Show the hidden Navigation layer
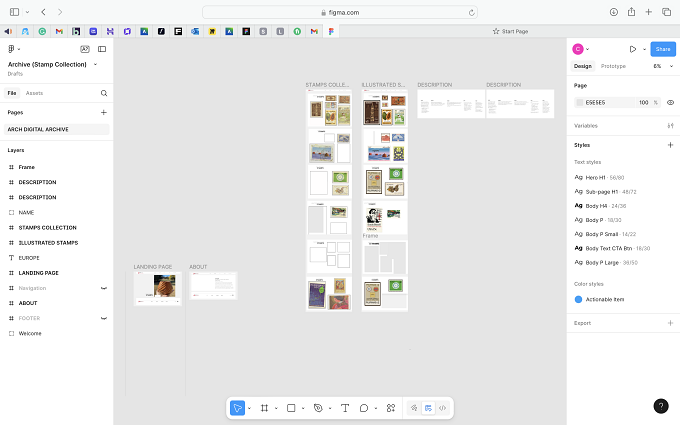 pos(104,288)
